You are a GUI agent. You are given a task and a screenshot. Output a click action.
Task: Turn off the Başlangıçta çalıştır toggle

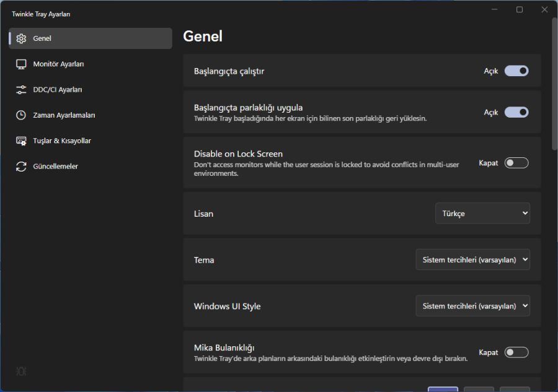tap(516, 71)
